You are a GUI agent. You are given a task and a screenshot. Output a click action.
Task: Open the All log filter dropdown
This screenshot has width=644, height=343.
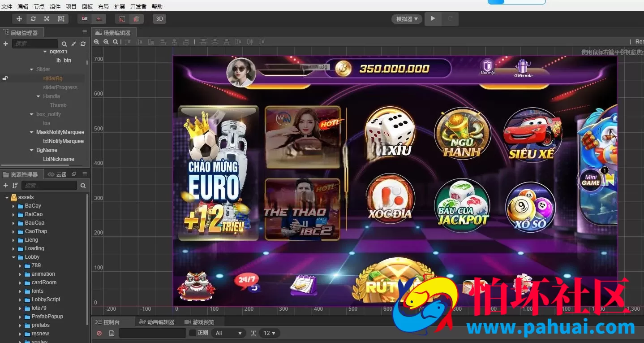228,333
